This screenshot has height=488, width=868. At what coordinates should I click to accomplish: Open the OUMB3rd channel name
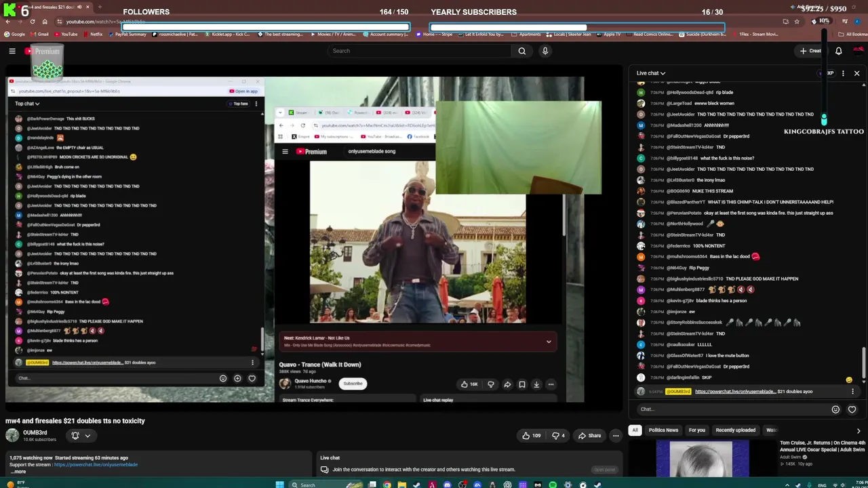[35, 432]
